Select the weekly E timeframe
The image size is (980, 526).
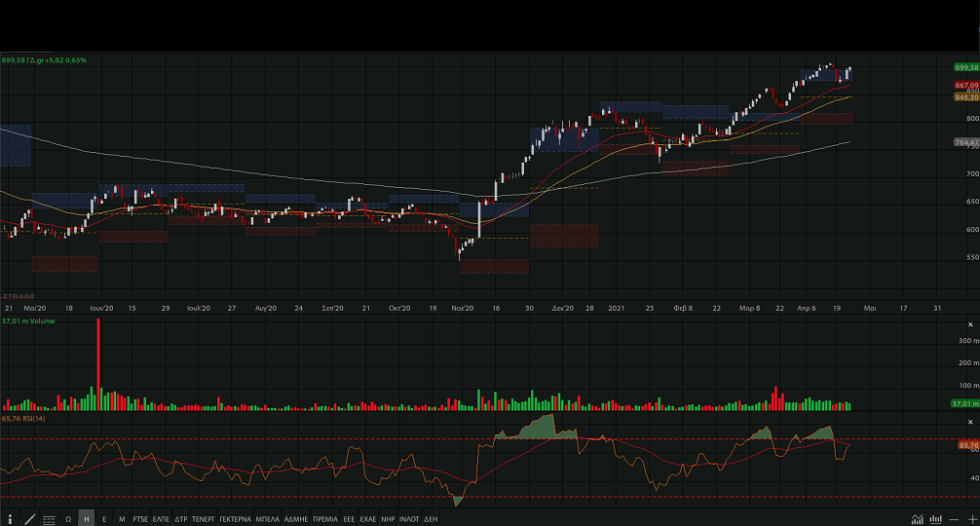click(x=104, y=519)
